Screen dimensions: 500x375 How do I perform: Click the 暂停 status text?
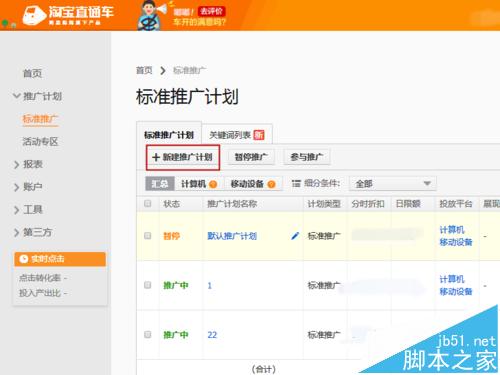click(171, 236)
